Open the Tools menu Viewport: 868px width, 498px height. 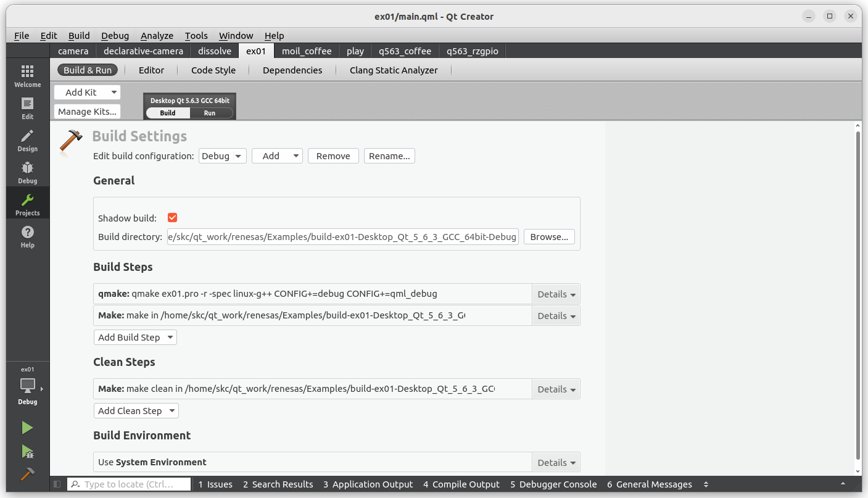point(196,35)
